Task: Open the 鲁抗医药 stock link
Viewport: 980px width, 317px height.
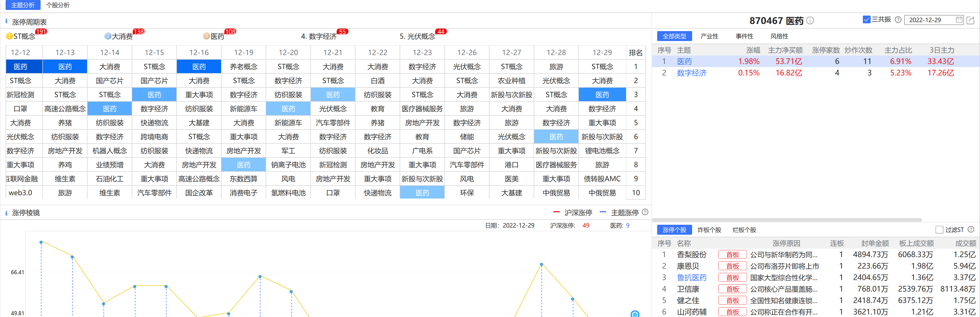Action: 691,278
